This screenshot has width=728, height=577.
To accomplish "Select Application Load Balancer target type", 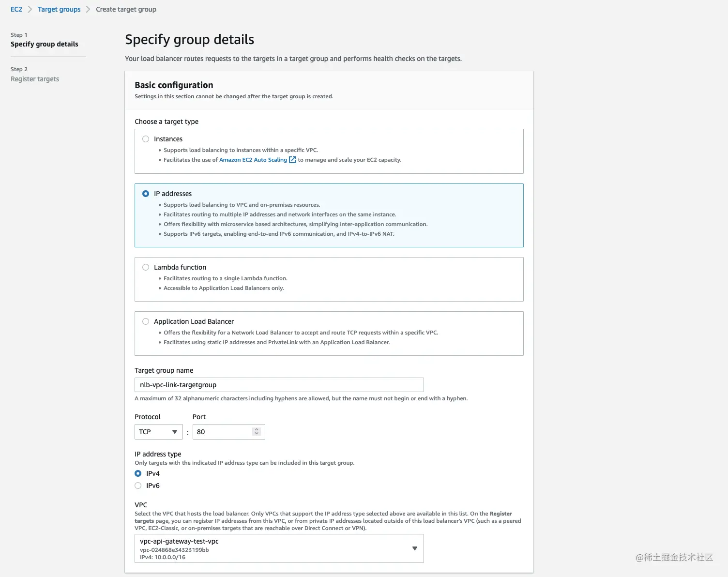I will click(146, 321).
